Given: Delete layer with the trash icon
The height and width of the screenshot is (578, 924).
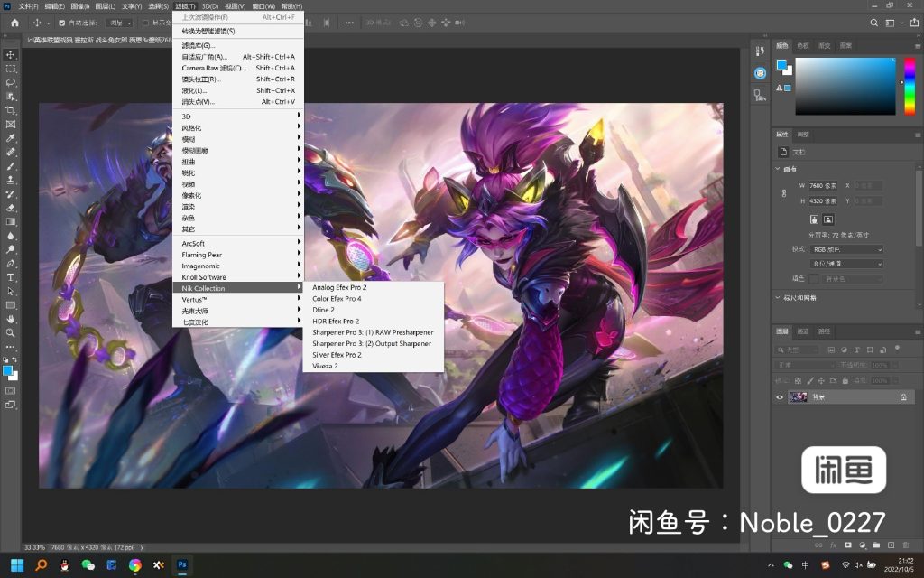Looking at the screenshot, I should [906, 545].
